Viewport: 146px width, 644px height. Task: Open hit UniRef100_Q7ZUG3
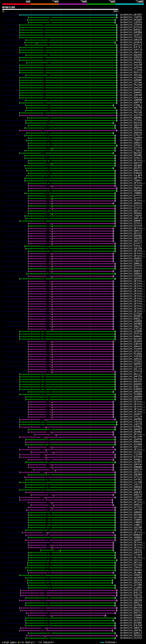point(131,361)
